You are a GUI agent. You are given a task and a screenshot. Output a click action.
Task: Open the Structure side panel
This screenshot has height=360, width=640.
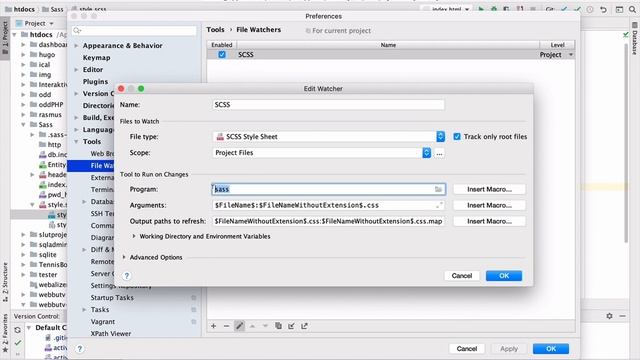click(x=5, y=282)
